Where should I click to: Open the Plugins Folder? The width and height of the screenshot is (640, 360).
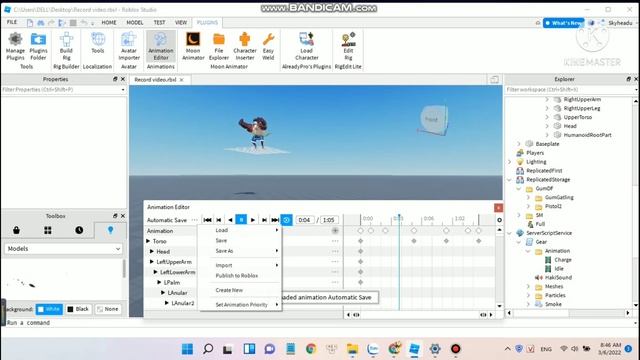(x=38, y=47)
